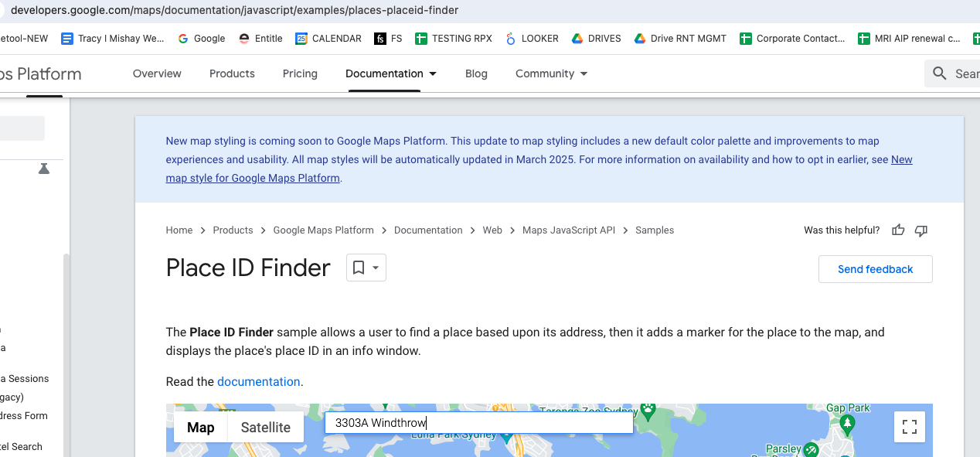Viewport: 980px width, 457px height.
Task: Open the documentation hyperlink
Action: [258, 382]
